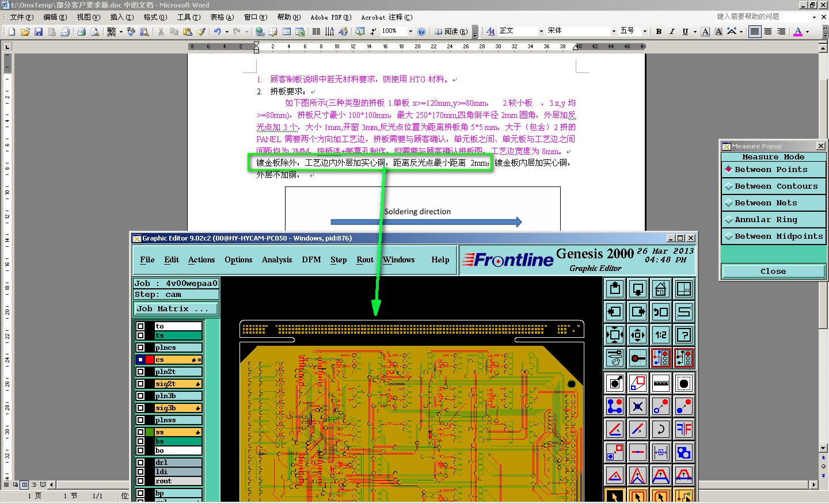Viewport: 829px width, 504px height.
Task: Click the Job Matrix button
Action: pyautogui.click(x=176, y=309)
